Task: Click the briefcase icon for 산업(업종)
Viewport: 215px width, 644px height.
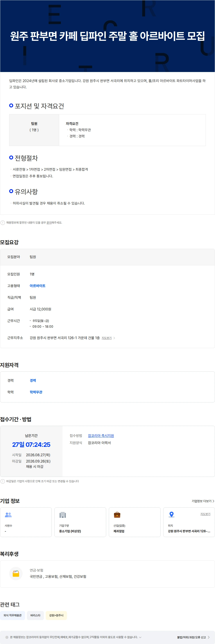Action: 117,515
